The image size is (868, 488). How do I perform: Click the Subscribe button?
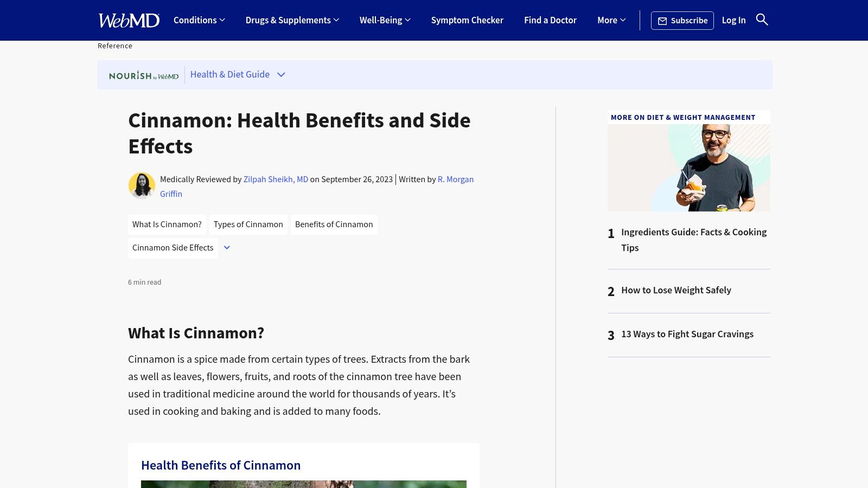pyautogui.click(x=682, y=21)
